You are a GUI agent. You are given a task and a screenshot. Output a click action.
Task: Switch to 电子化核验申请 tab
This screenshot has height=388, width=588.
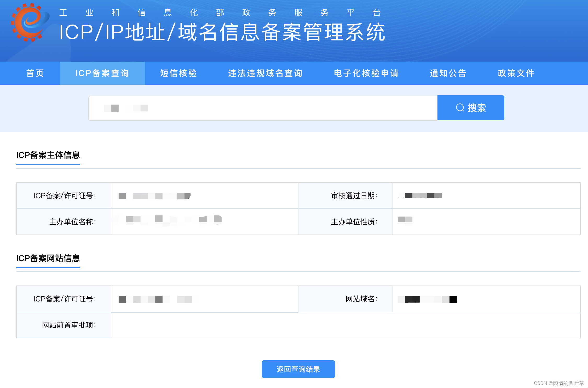point(366,73)
